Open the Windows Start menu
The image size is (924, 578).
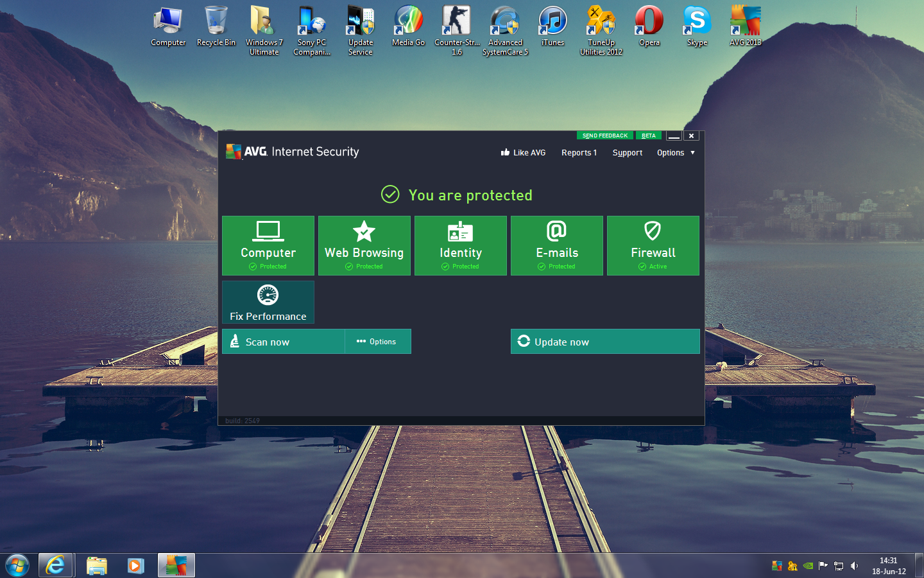point(17,566)
